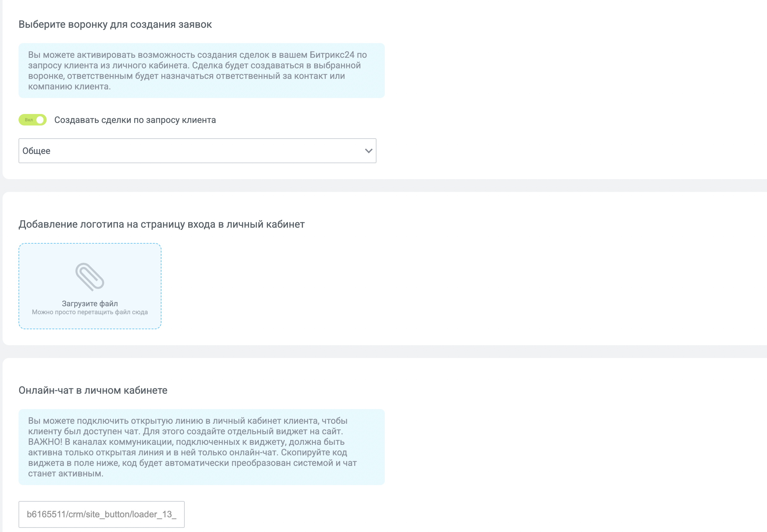
Task: Click the blue info box about open line chat
Action: pos(202,447)
